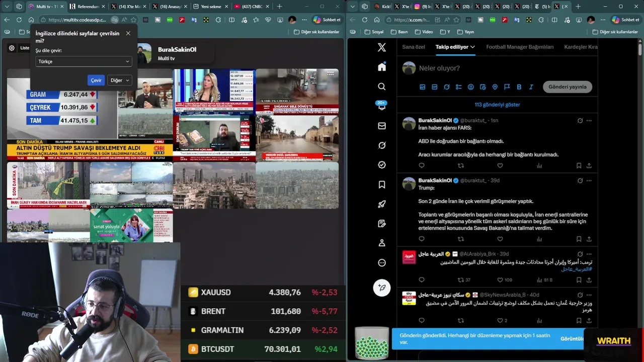Open X bookmarks from the sidebar
The width and height of the screenshot is (644, 362).
[x=382, y=185]
